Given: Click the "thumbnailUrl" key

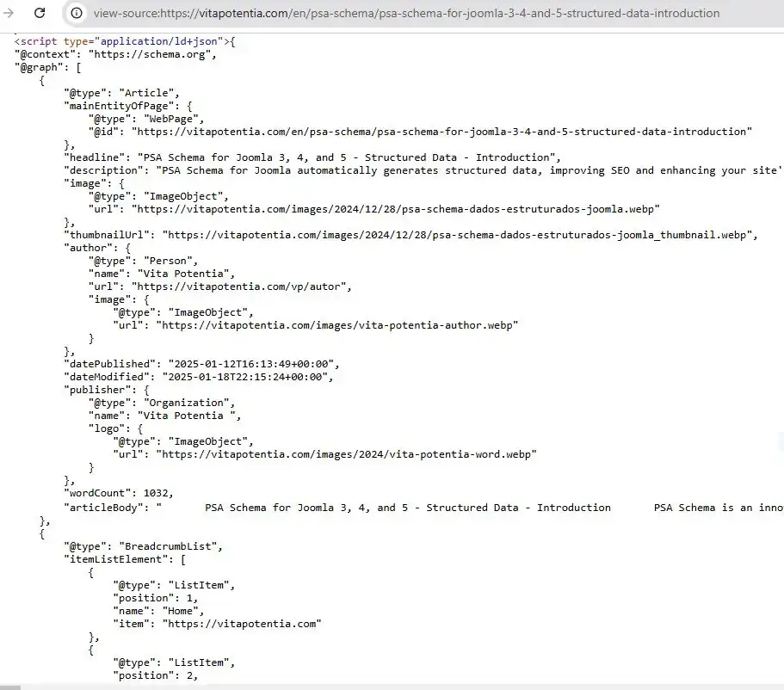Looking at the screenshot, I should coord(109,235).
